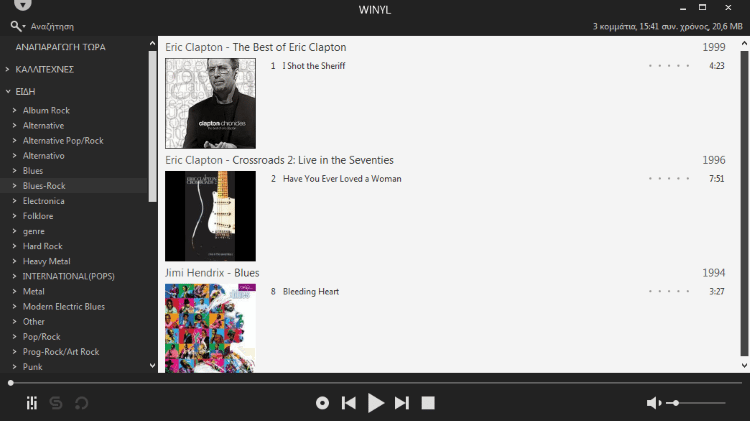The image size is (750, 421).
Task: Click the search magnifier icon
Action: pos(16,26)
